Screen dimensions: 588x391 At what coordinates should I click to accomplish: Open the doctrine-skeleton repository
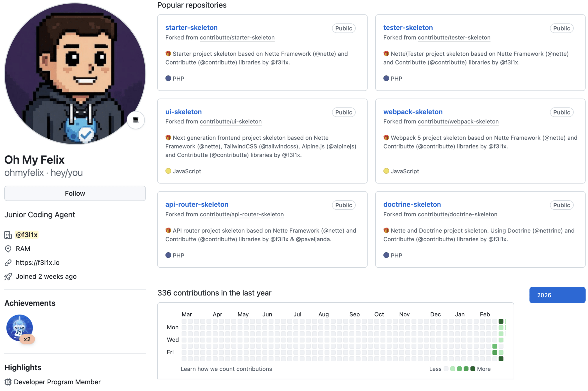tap(412, 204)
